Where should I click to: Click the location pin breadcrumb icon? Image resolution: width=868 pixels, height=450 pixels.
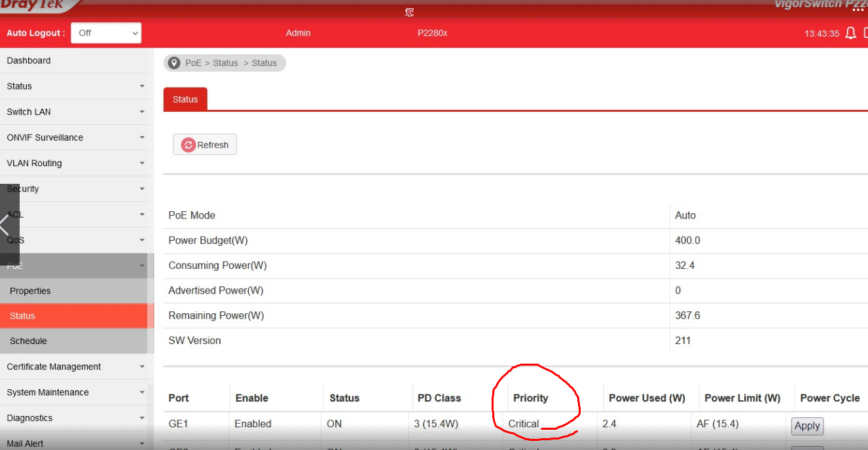[x=174, y=63]
